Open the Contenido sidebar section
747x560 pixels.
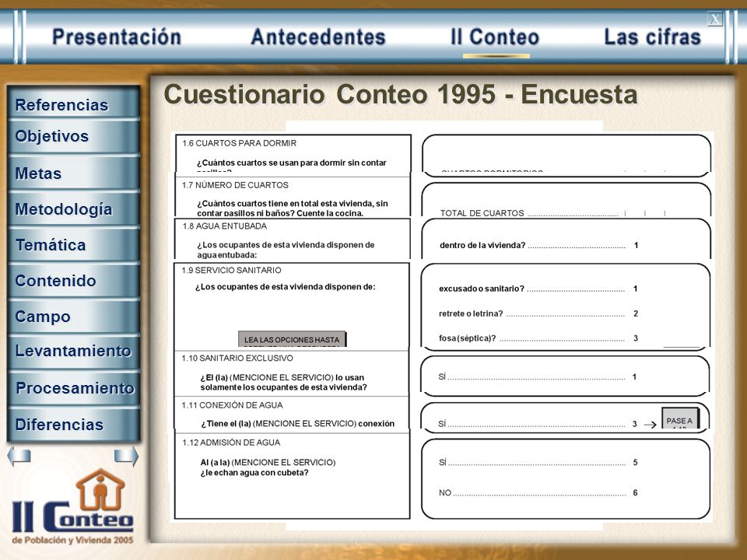74,281
